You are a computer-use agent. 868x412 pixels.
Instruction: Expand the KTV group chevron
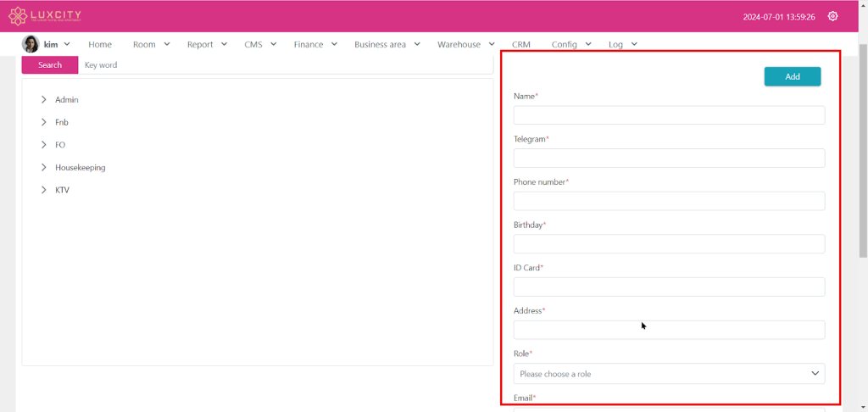pyautogui.click(x=44, y=190)
